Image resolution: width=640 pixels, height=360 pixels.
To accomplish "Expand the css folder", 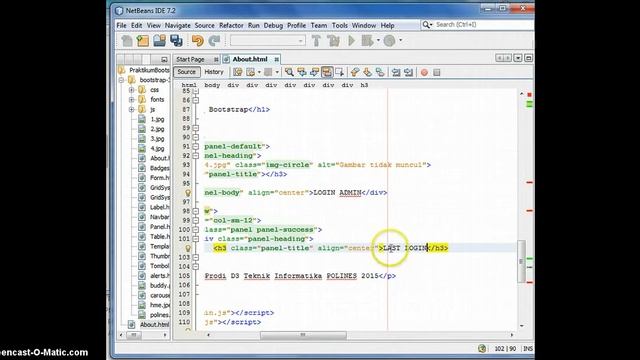I will (x=131, y=90).
